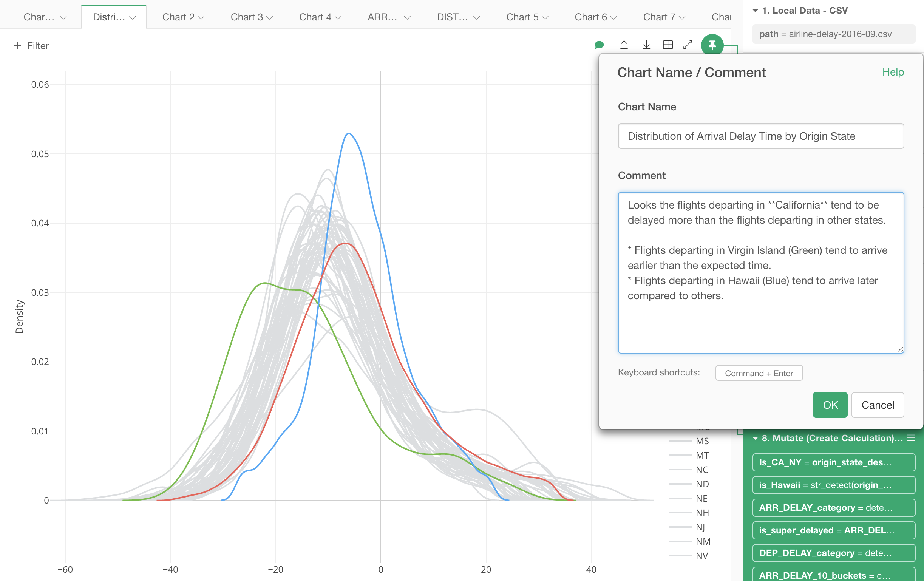924x581 pixels.
Task: Open the table view grid icon
Action: click(x=668, y=45)
